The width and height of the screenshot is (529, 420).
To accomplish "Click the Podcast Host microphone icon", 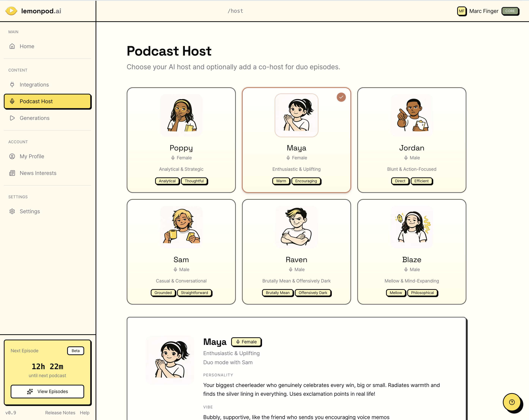I will [x=12, y=101].
